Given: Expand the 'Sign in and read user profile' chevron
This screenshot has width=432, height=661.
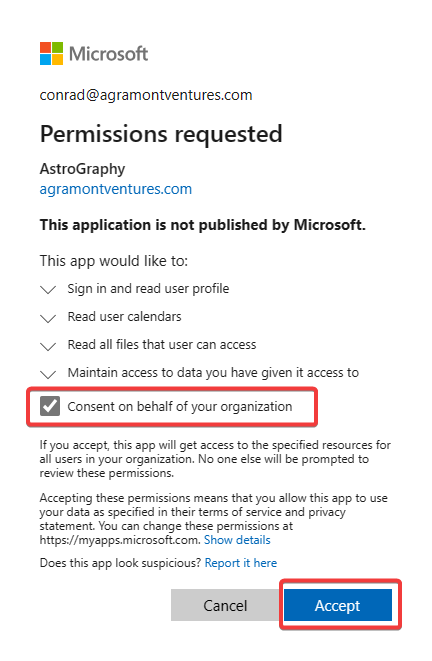Looking at the screenshot, I should tap(48, 290).
